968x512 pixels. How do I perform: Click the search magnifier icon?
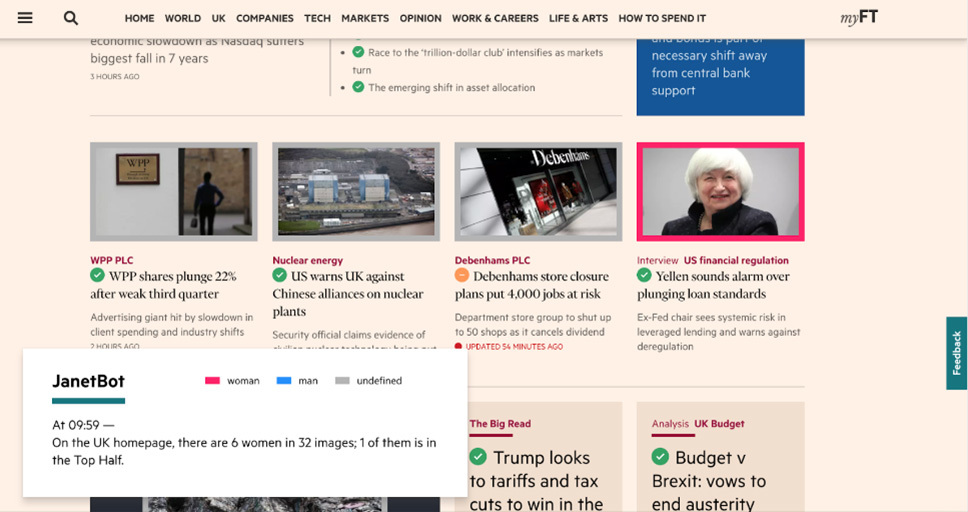click(71, 18)
